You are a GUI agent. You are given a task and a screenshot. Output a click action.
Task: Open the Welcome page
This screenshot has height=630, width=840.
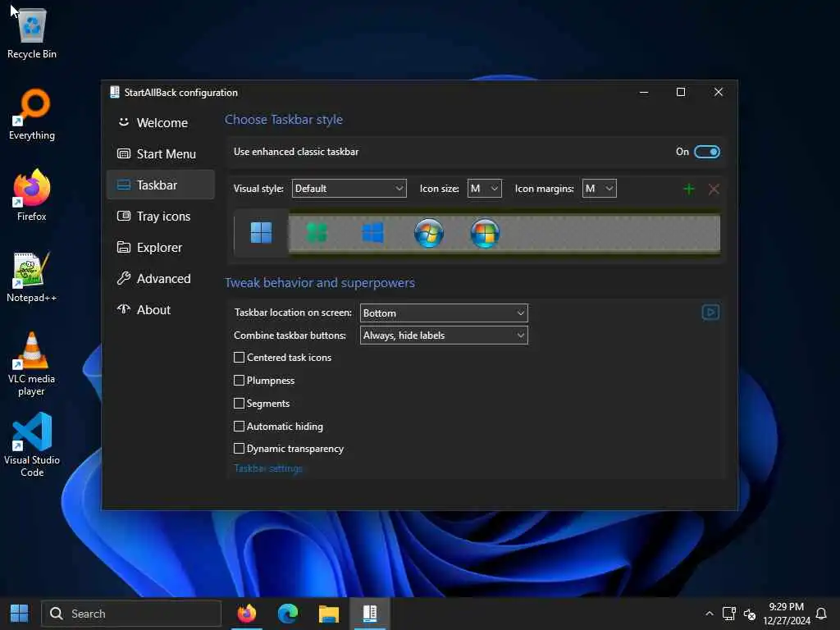[x=161, y=123]
